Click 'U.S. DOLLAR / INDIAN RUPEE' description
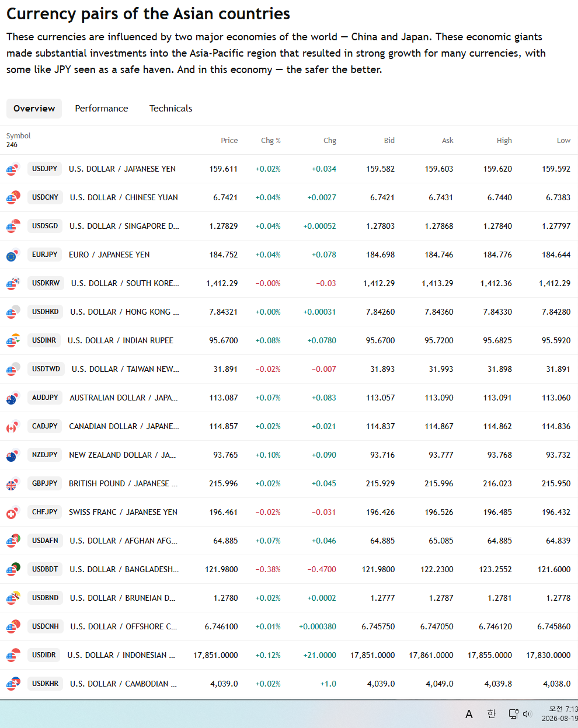 pos(120,341)
